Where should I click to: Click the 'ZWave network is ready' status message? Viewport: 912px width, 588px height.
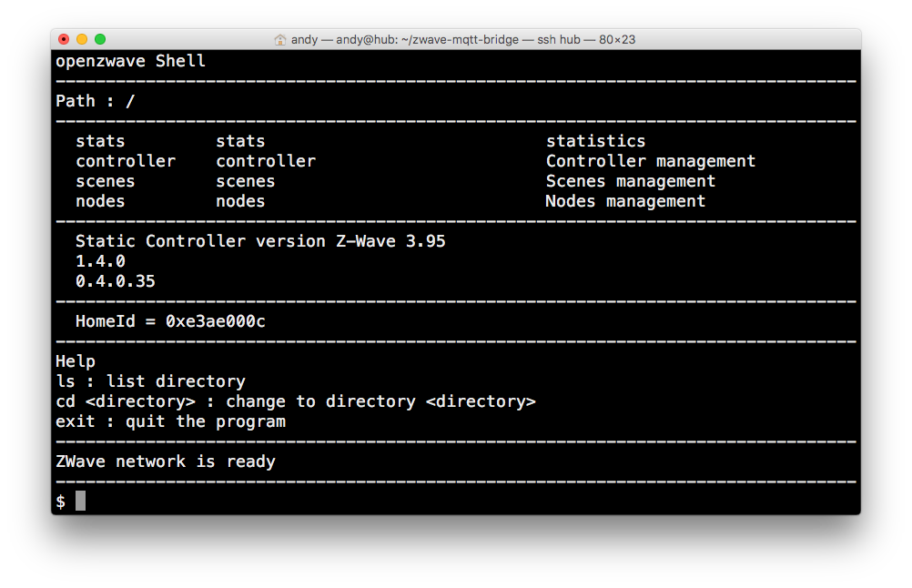pos(165,461)
